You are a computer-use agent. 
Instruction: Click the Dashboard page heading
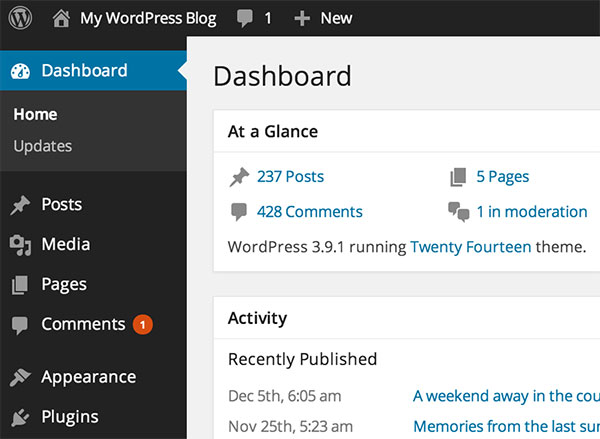pos(282,76)
